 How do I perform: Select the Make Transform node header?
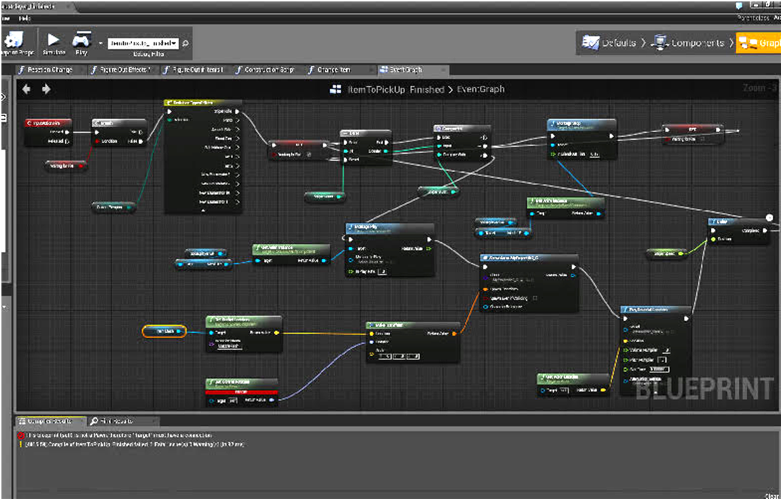[412, 325]
